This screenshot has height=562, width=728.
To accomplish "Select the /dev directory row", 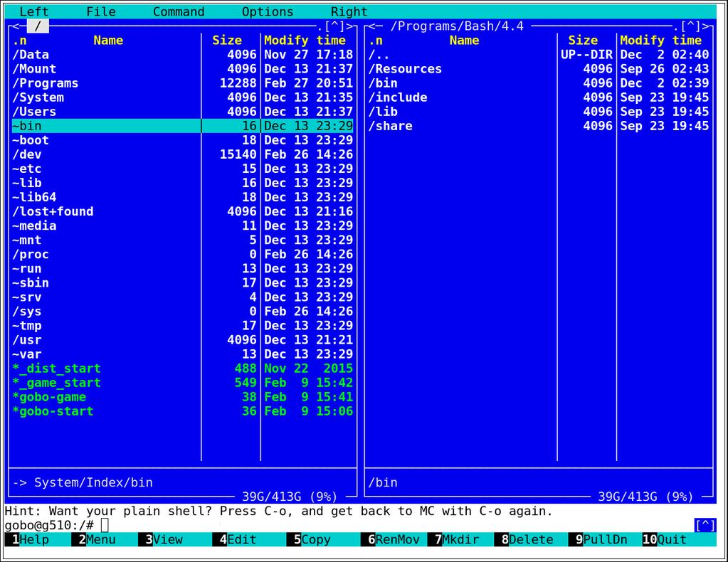I will (182, 154).
